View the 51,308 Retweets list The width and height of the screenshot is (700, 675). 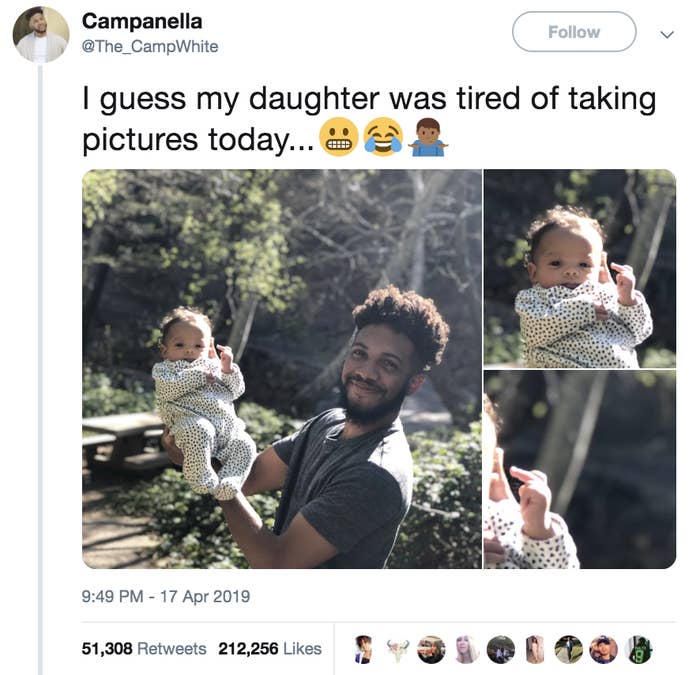click(x=144, y=649)
